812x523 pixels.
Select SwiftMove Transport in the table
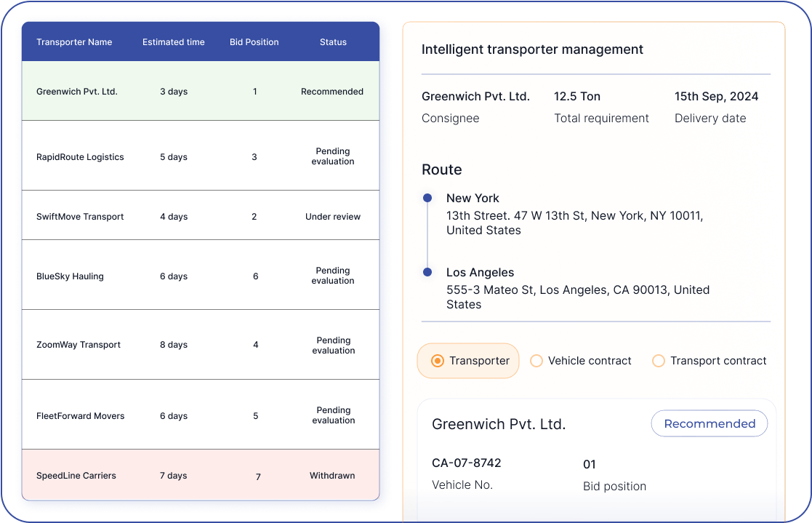pos(80,217)
